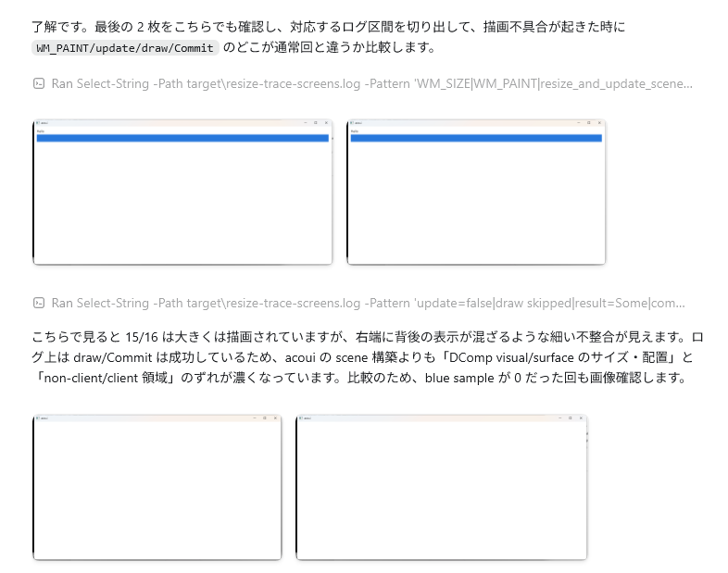Click the terminal icon beside the 'WM_SIZE|WM_PAINT' Select-String command
The width and height of the screenshot is (728, 573).
39,83
